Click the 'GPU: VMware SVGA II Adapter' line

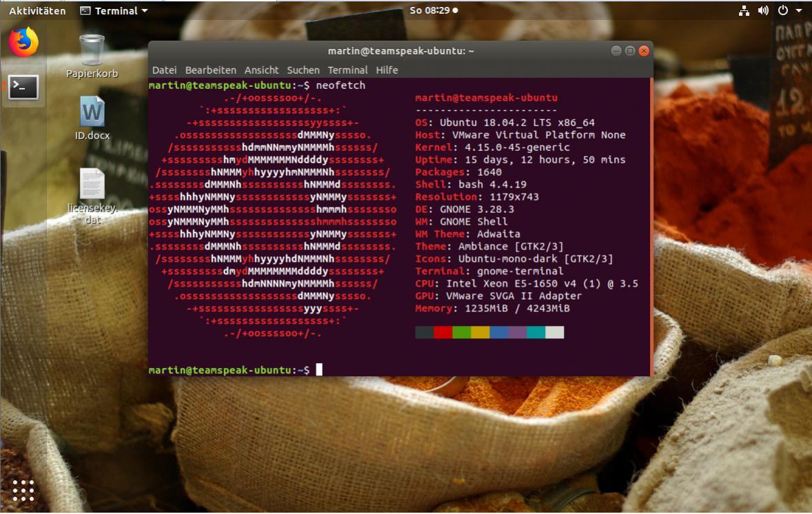tap(498, 296)
